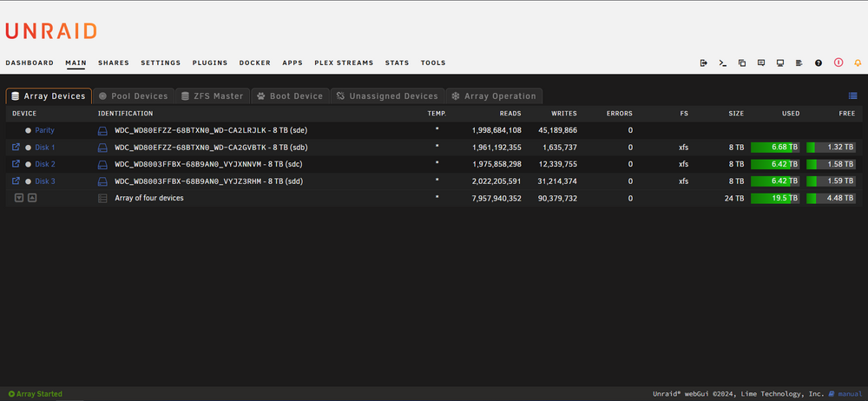The height and width of the screenshot is (401, 868).
Task: Open the Docker menu
Action: pos(254,63)
